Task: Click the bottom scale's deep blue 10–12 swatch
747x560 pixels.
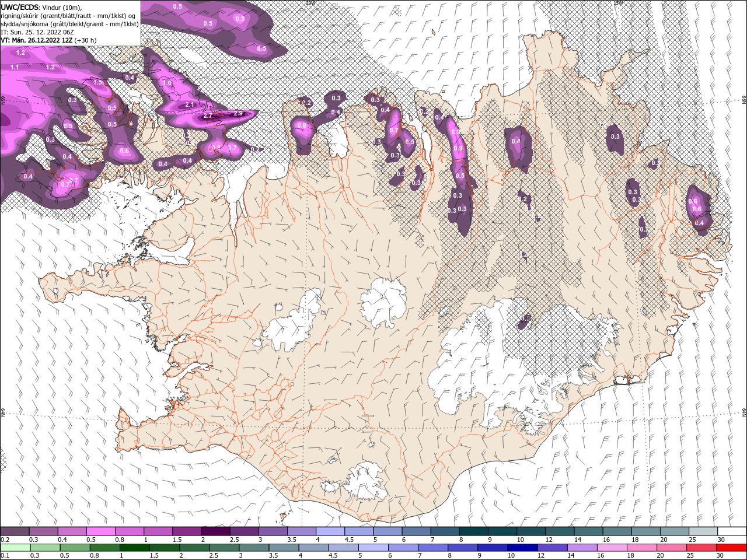Action: [522, 548]
